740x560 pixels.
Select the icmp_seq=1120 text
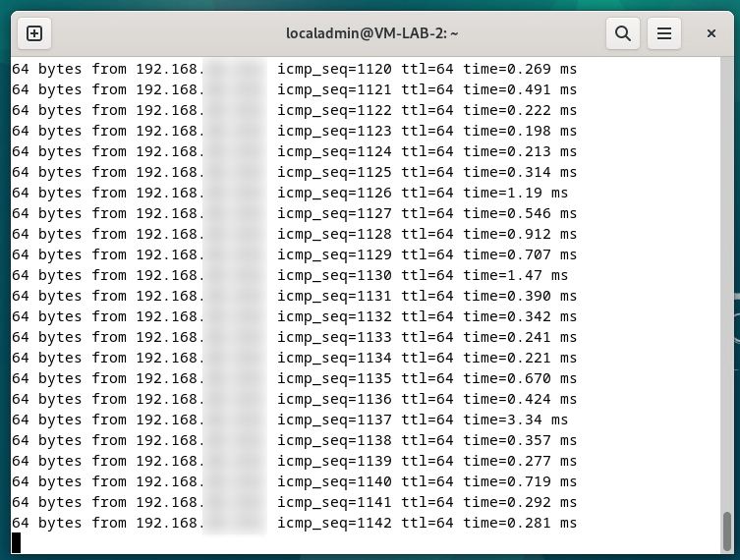pos(334,70)
